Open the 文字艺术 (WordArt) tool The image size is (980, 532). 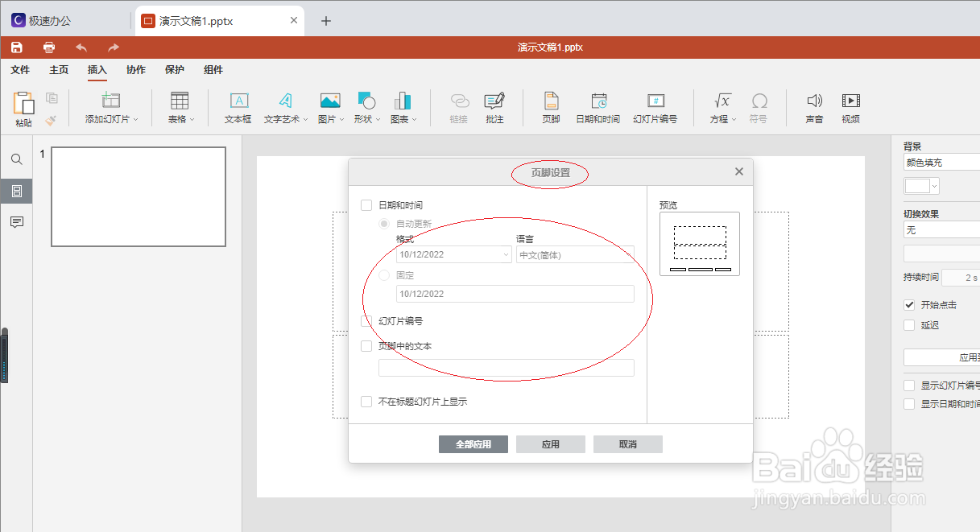[x=281, y=107]
